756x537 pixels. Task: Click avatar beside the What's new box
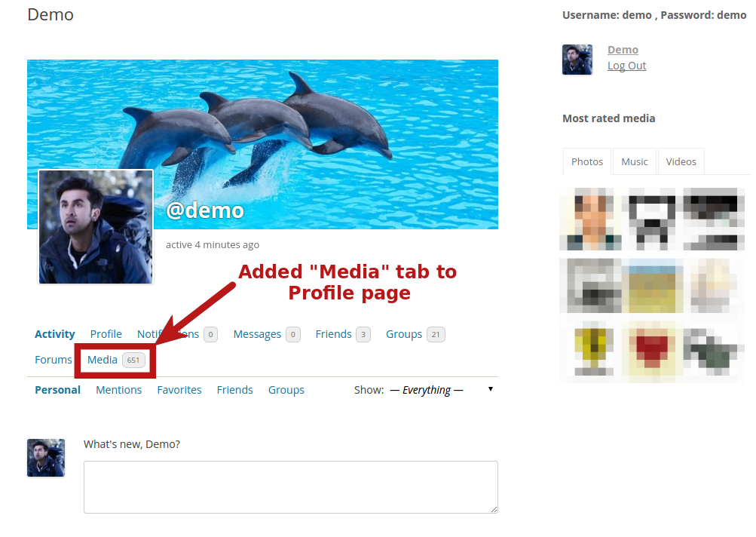tap(46, 458)
